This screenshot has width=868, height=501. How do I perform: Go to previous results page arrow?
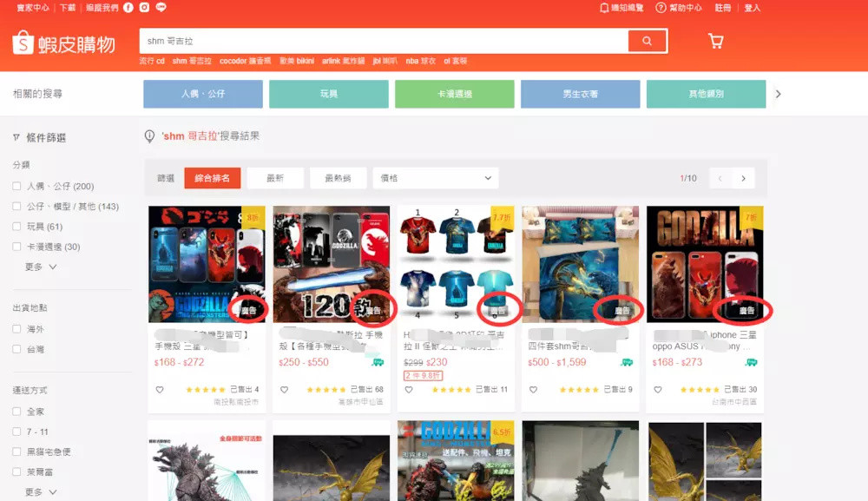[720, 178]
